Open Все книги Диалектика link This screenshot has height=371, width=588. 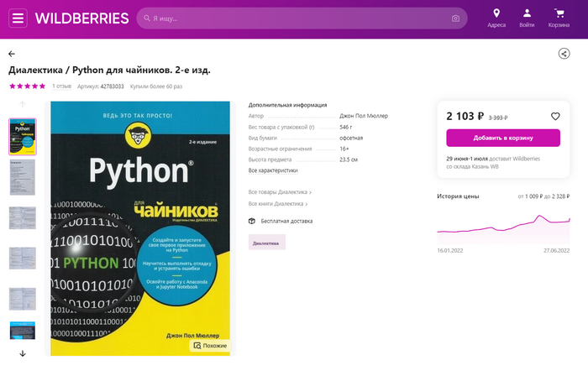point(278,204)
